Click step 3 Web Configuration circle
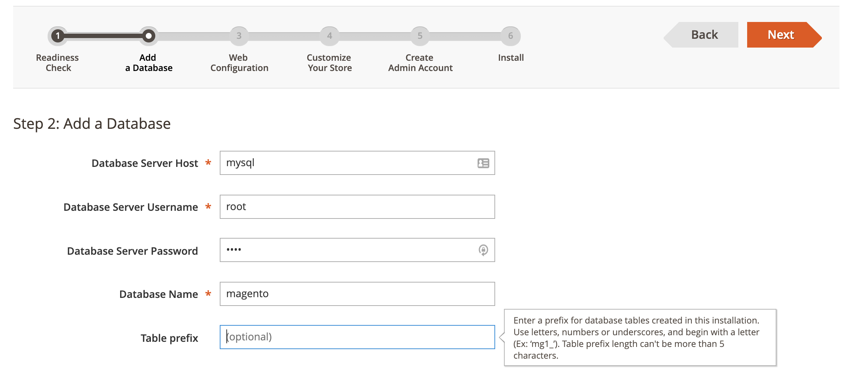Screen dimensions: 868x385 239,36
